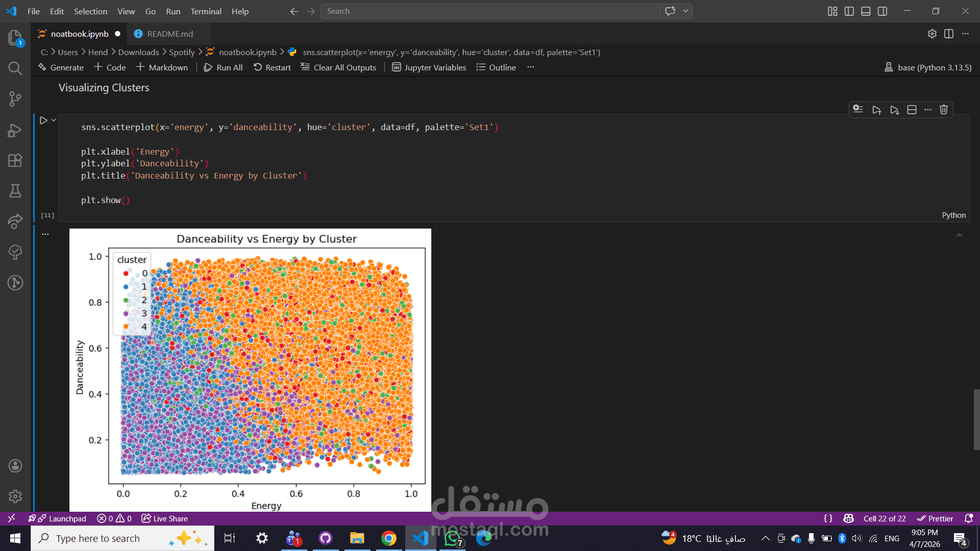Open Search view in activity bar
Screen dimensions: 980x551
tap(15, 68)
